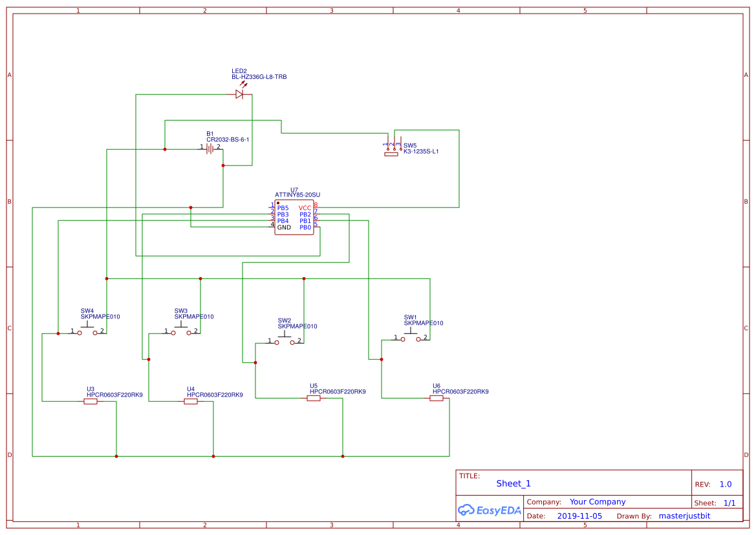Click the Sheet_1 title text

pyautogui.click(x=513, y=483)
